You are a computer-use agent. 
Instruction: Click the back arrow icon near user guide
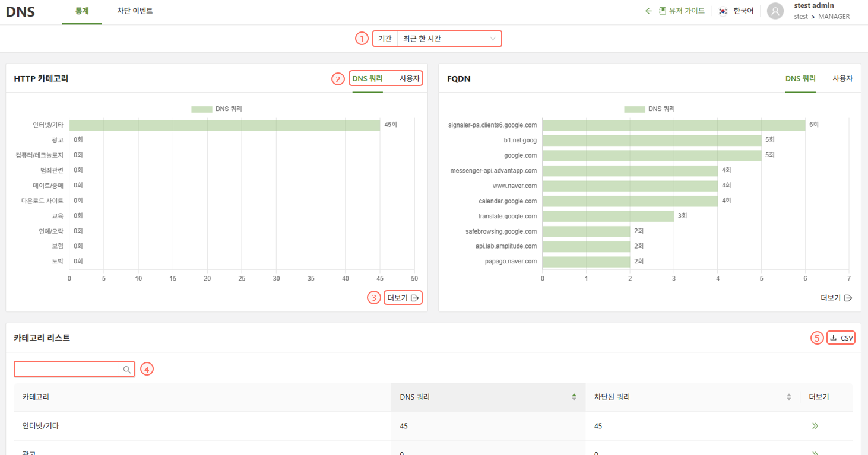[x=648, y=11]
